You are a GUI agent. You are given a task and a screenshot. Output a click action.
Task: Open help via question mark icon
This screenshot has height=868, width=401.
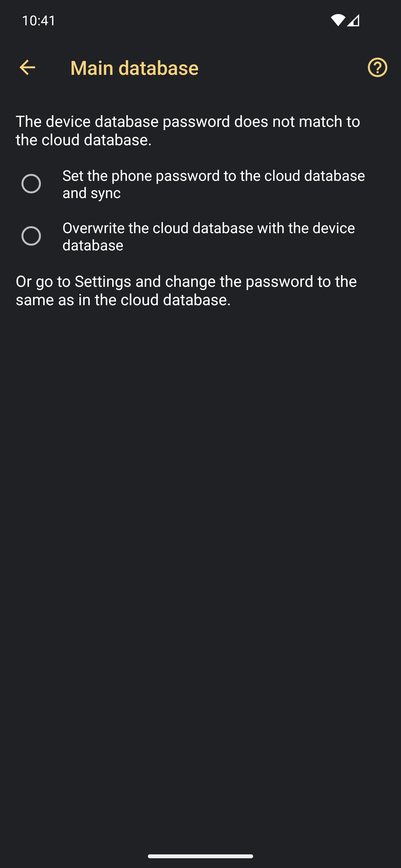(x=377, y=67)
